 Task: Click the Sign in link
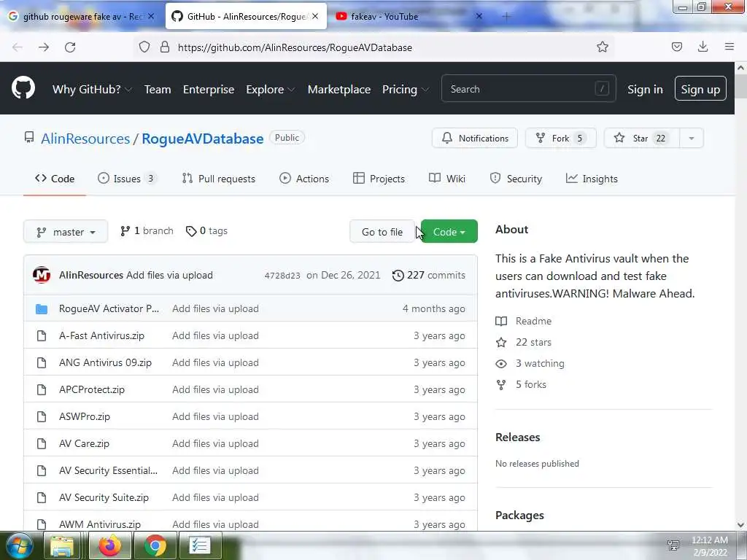[645, 89]
